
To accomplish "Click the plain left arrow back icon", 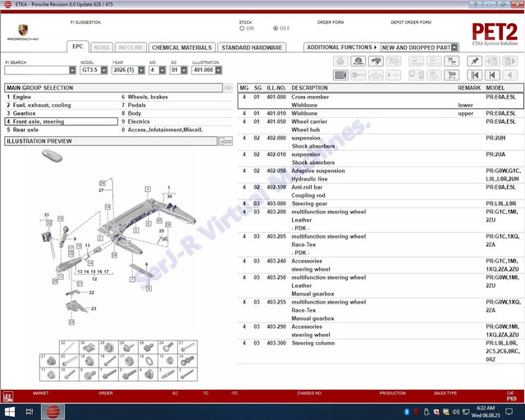I will click(509, 75).
